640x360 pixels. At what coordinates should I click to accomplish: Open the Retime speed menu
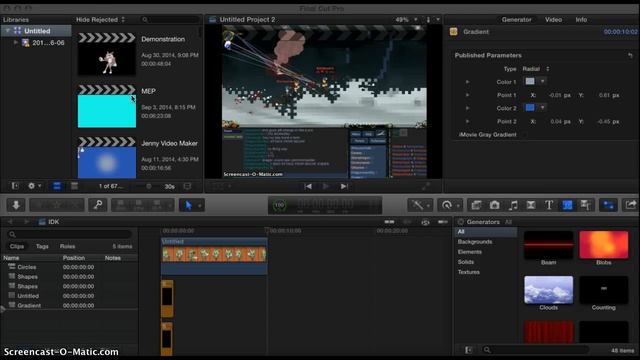pyautogui.click(x=450, y=205)
